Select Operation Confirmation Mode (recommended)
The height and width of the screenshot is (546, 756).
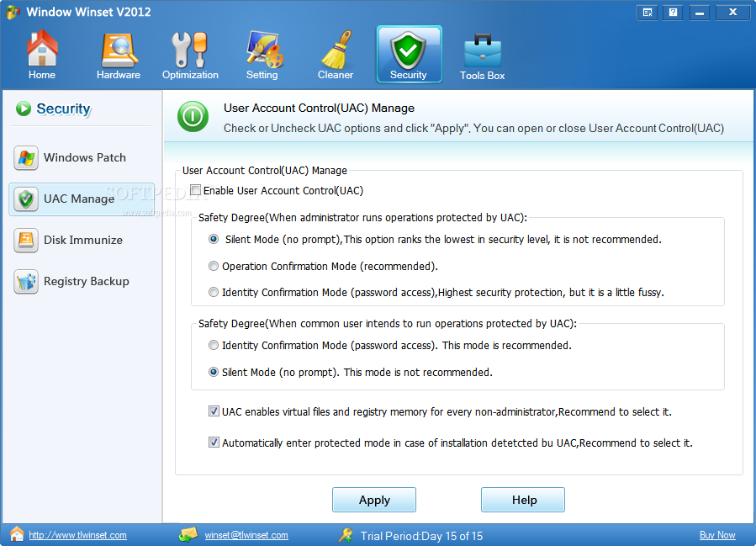(214, 266)
